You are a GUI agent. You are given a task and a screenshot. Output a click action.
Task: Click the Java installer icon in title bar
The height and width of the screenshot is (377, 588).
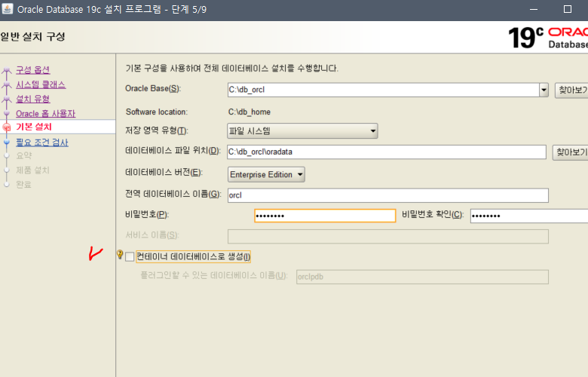(7, 8)
